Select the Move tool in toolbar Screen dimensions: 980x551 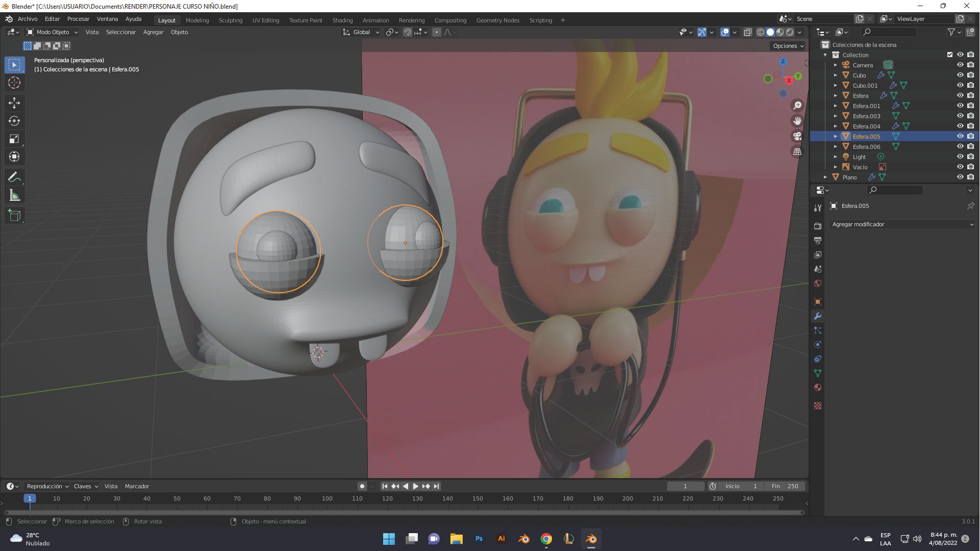click(14, 103)
